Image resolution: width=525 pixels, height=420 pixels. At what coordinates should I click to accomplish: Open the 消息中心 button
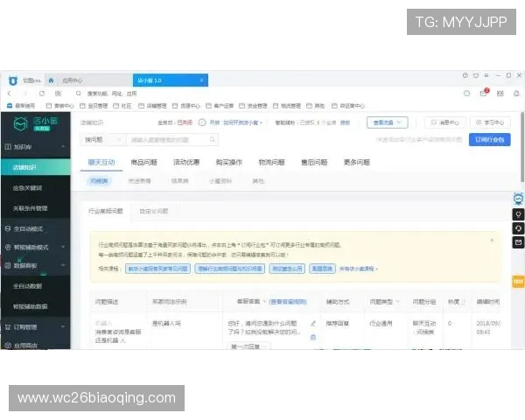coord(445,122)
